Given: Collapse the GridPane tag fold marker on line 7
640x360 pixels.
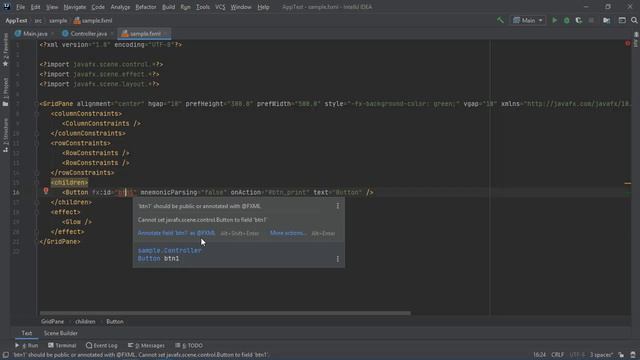Looking at the screenshot, I should point(36,104).
